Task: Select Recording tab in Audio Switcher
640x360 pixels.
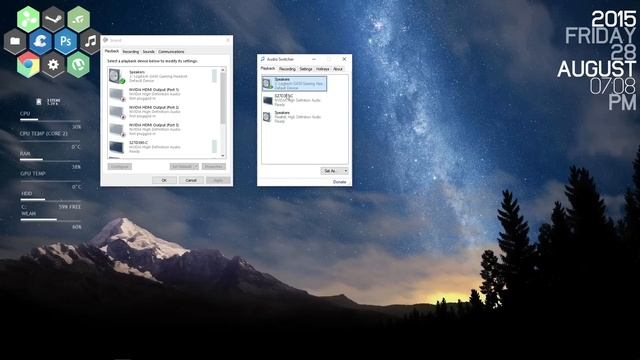Action: tap(287, 69)
